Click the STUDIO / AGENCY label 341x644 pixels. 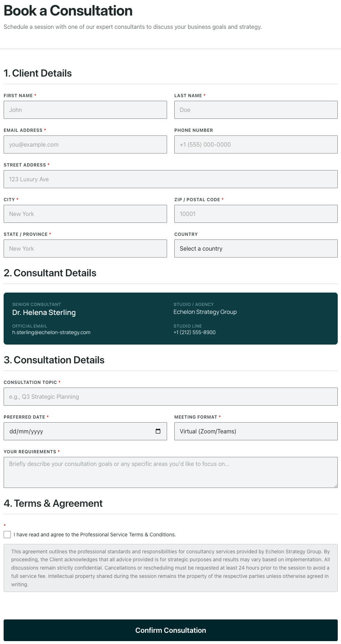(193, 304)
